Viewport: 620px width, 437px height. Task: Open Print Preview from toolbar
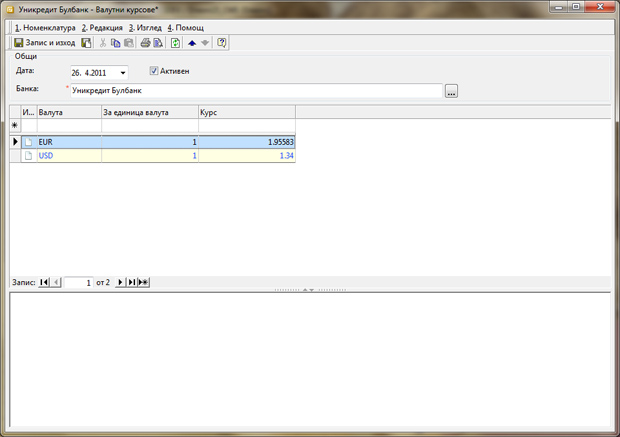(x=158, y=43)
